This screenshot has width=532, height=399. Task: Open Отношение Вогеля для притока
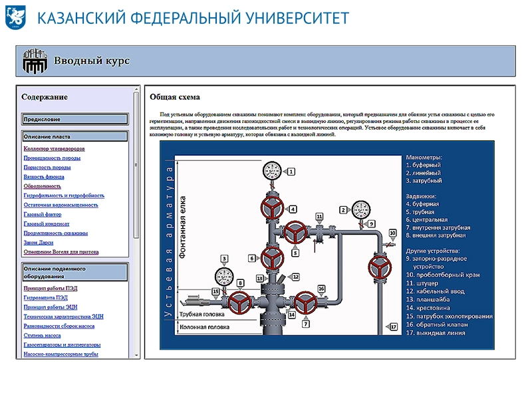(61, 252)
